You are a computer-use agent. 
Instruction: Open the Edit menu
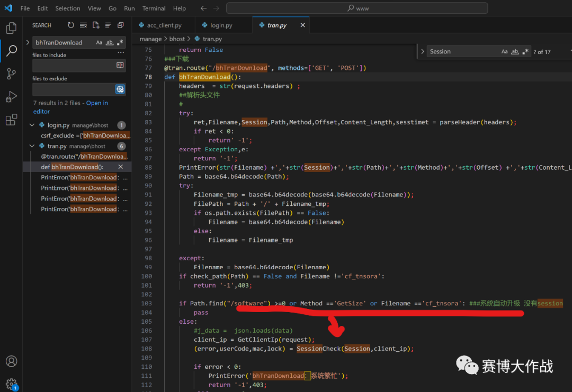click(x=42, y=8)
